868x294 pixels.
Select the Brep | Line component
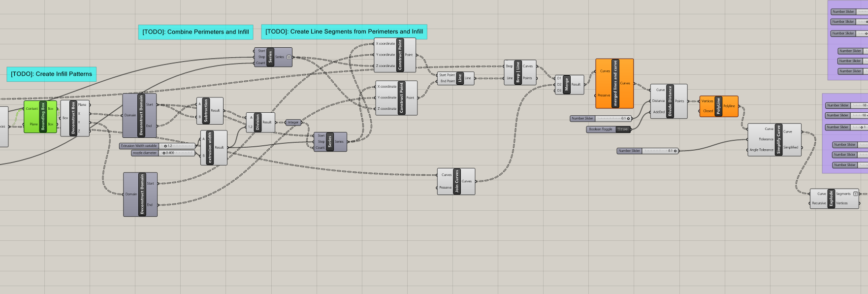(x=520, y=72)
